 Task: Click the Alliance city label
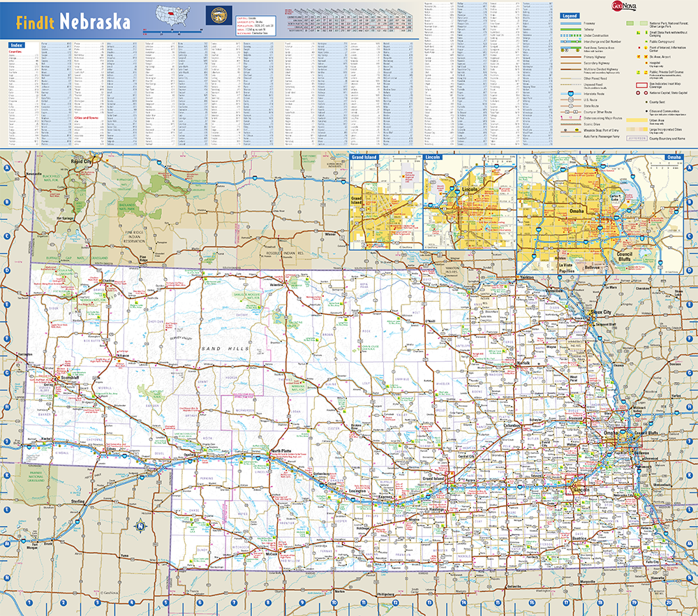point(122,355)
